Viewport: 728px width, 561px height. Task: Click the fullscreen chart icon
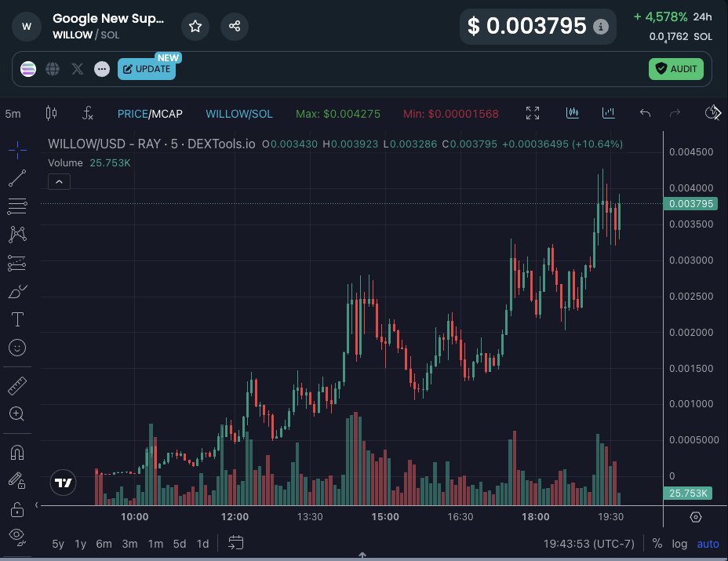[x=533, y=113]
